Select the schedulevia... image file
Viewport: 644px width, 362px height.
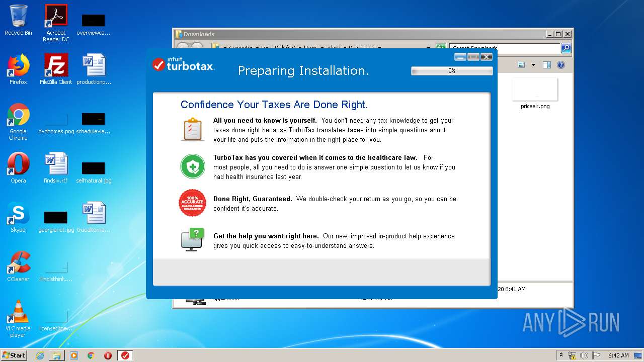tap(94, 122)
